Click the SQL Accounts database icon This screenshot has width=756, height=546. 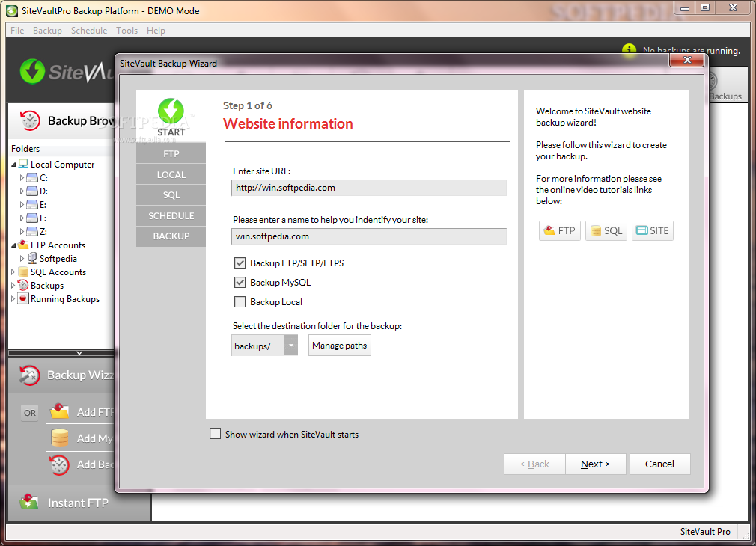click(x=23, y=272)
